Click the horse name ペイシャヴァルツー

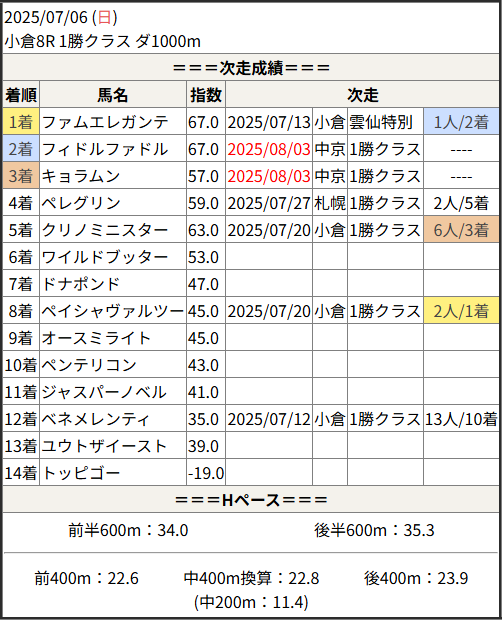click(x=113, y=311)
